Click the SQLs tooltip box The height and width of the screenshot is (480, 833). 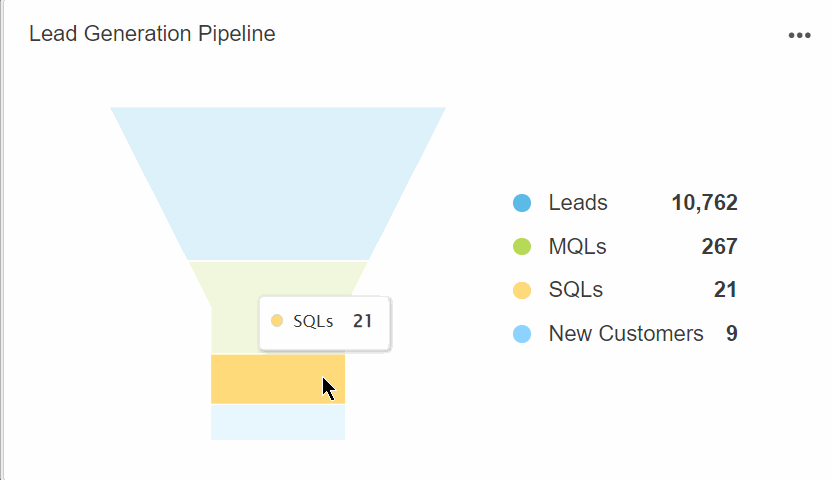(324, 322)
